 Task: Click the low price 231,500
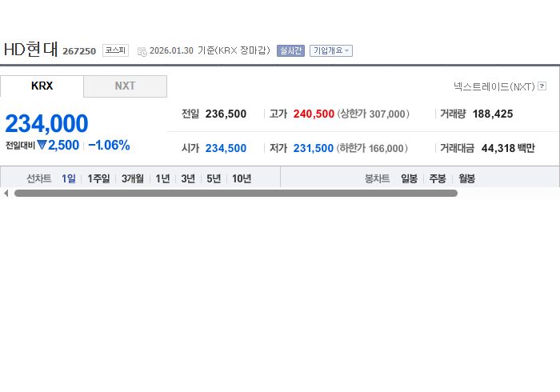pos(314,148)
